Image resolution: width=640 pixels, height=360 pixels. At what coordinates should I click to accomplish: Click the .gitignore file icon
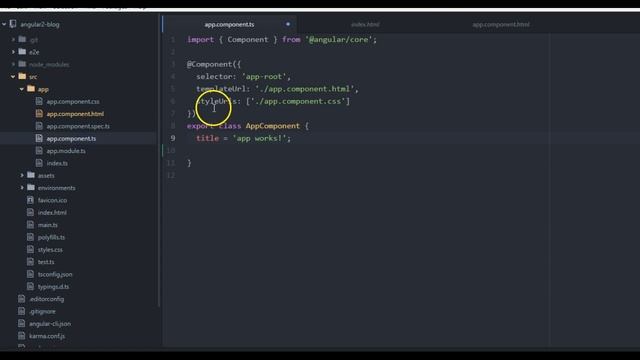tap(22, 311)
